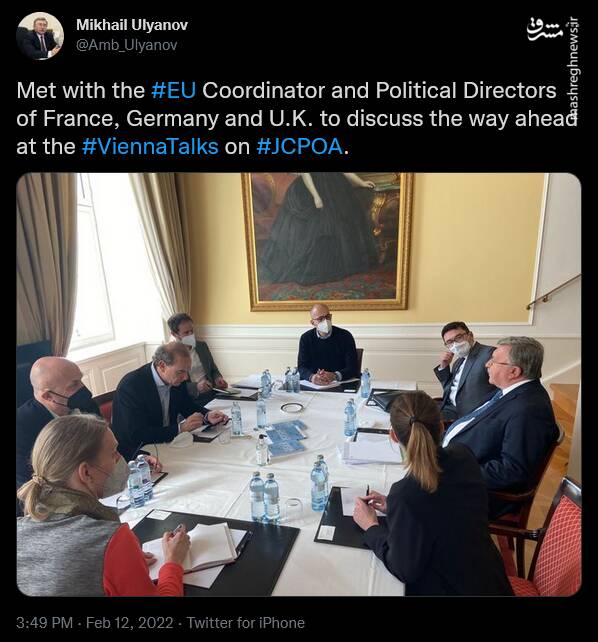This screenshot has height=642, width=598.
Task: Click the hand sanitizer bottle on table
Action: (262, 450)
